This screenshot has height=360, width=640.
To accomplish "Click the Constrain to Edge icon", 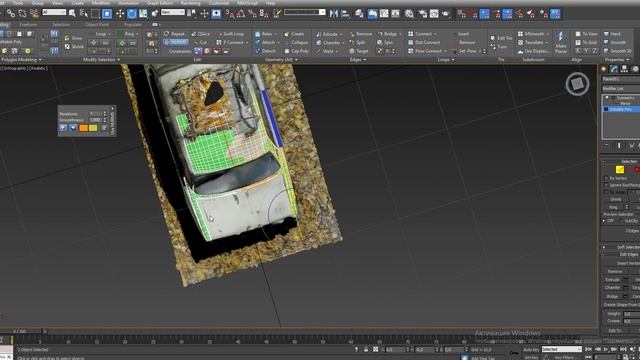I will click(207, 51).
